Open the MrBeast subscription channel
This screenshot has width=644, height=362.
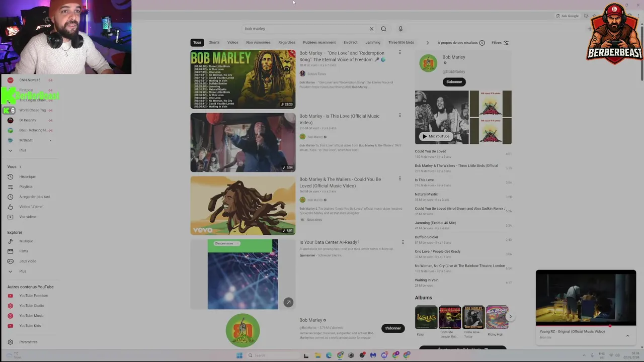pos(26,140)
